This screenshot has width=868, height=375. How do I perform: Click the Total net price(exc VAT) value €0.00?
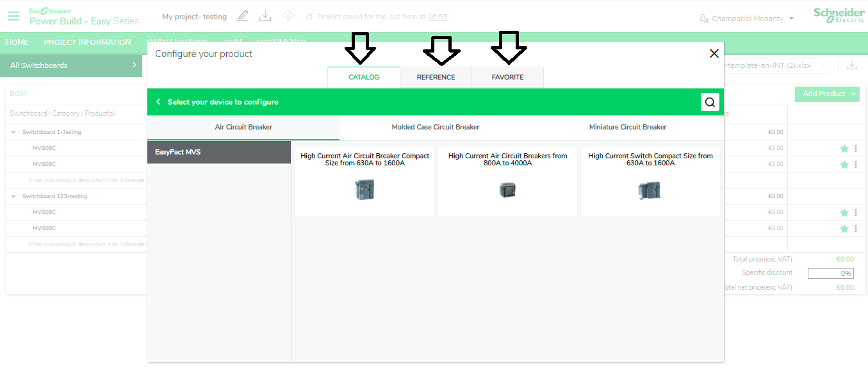[x=845, y=287]
